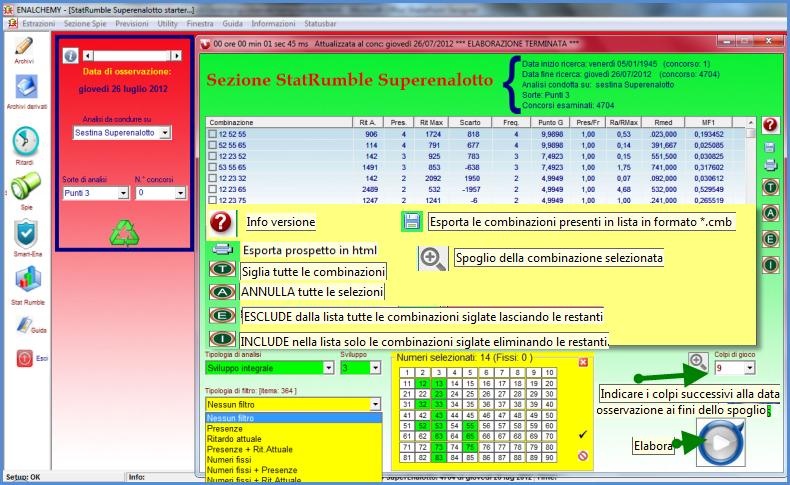Click the T icon in the vertical toolbar beside the table

click(x=770, y=187)
